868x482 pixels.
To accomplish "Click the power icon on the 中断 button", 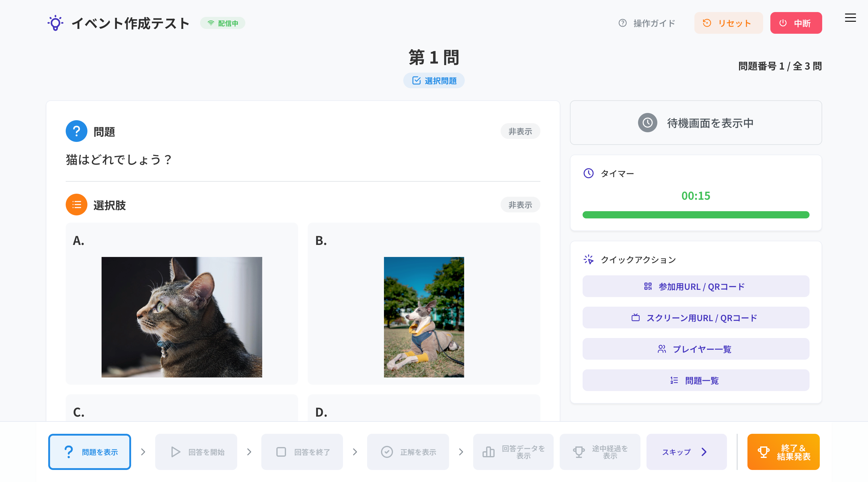I will pos(782,23).
